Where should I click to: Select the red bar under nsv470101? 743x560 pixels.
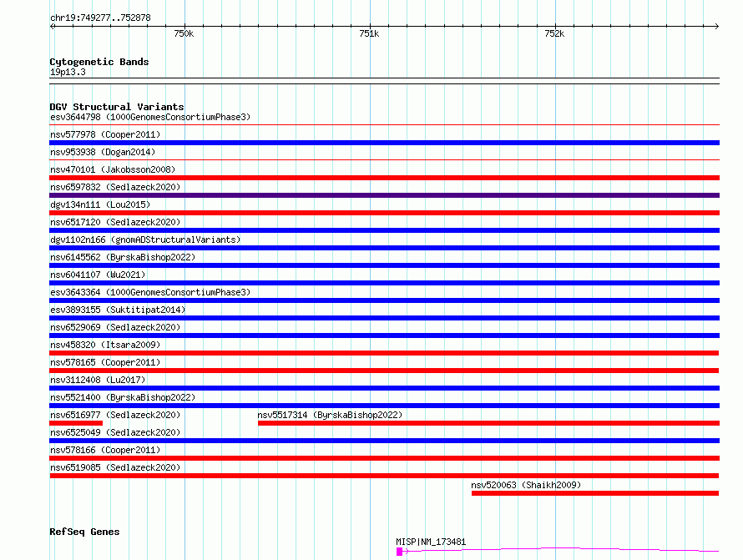pyautogui.click(x=384, y=178)
